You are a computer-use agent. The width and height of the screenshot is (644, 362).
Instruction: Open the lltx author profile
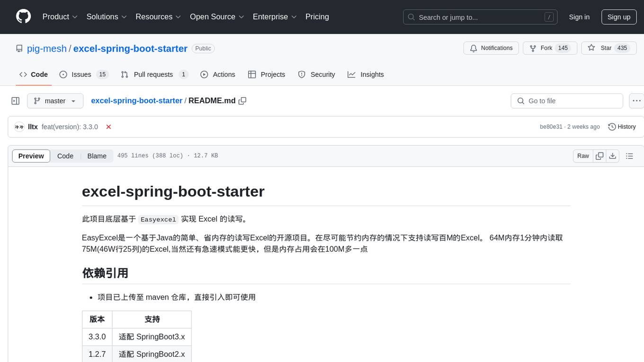(33, 127)
